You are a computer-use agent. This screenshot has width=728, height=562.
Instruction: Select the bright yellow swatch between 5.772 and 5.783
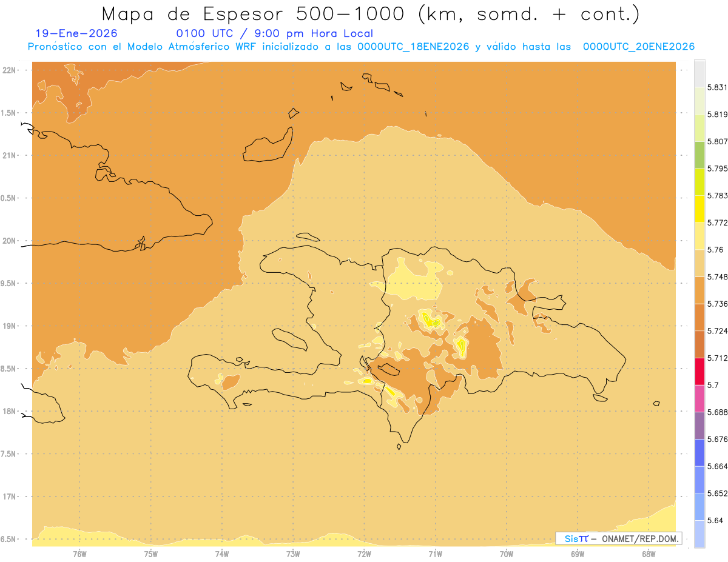coord(699,209)
